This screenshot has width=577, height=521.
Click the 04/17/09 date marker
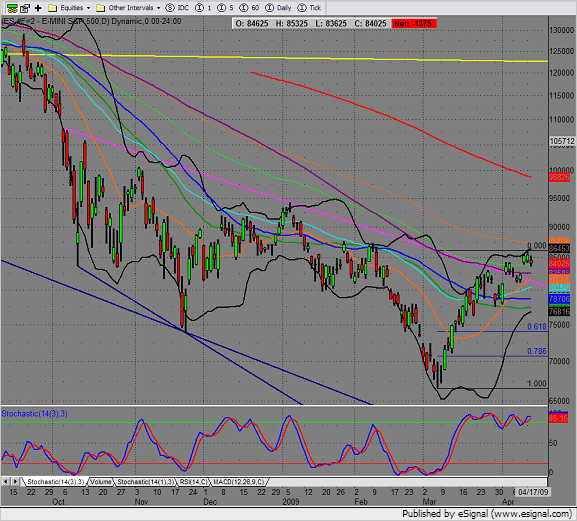533,492
